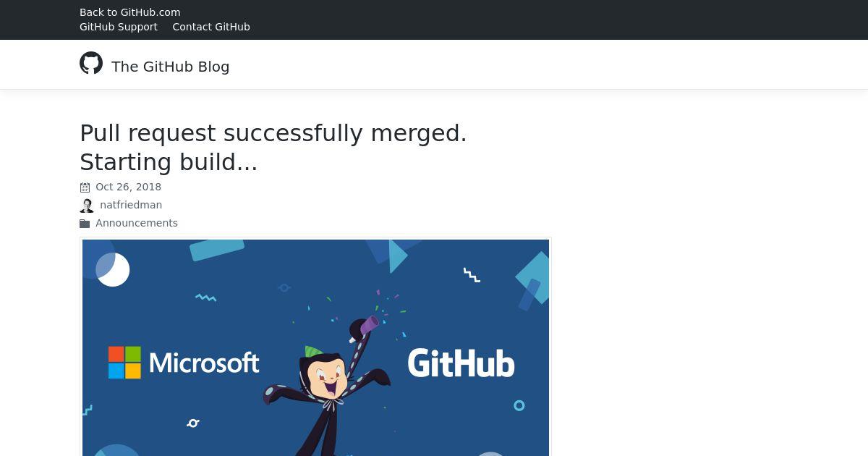
Task: Open the Announcements category
Action: click(137, 223)
